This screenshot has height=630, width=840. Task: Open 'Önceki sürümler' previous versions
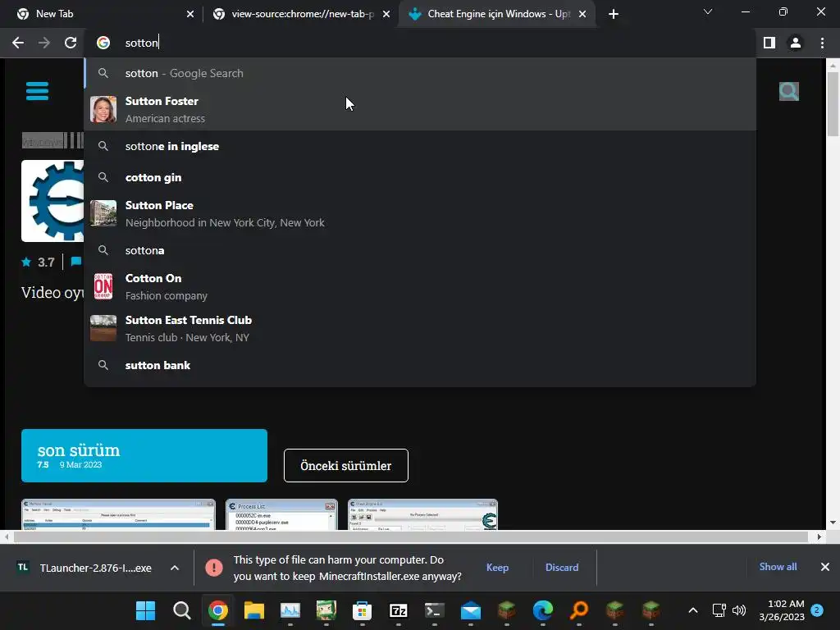(346, 466)
